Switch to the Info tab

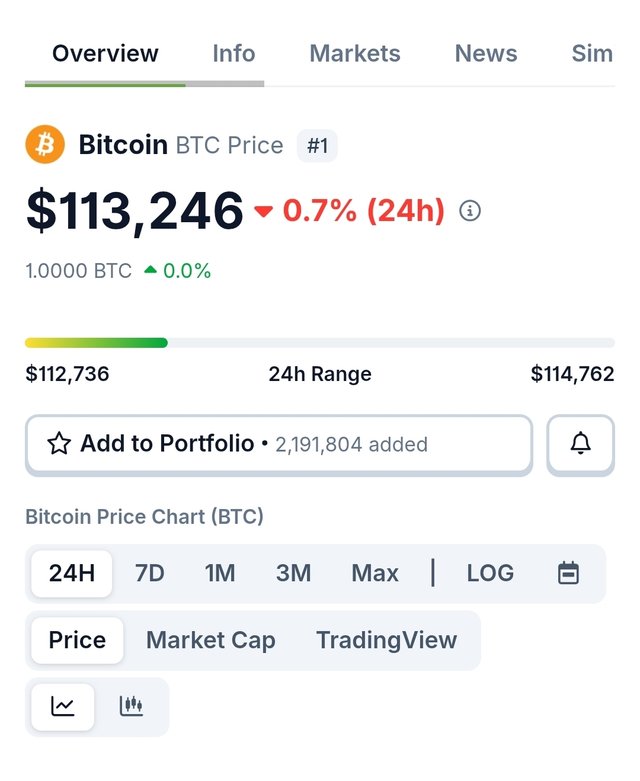pos(234,53)
